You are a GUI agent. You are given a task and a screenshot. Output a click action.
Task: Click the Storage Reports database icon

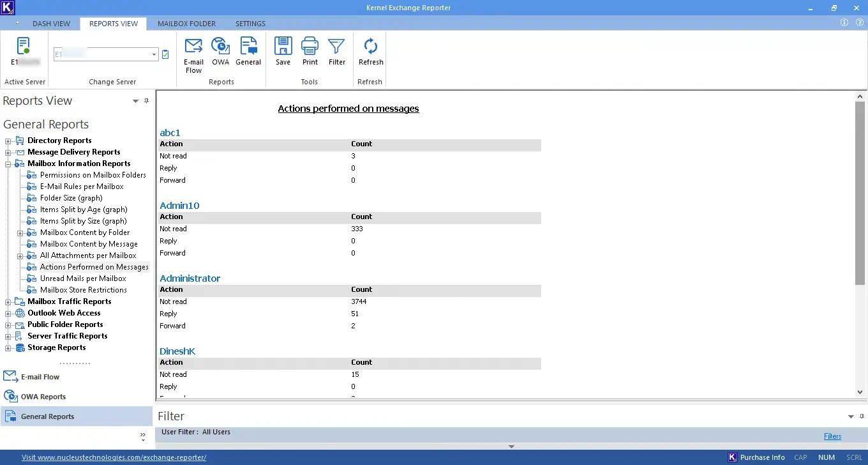[x=20, y=347]
